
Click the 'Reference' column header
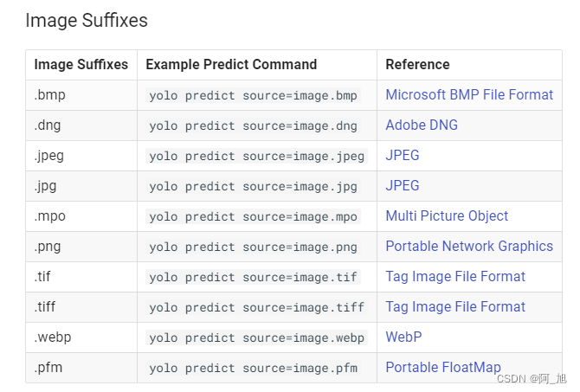tap(417, 65)
